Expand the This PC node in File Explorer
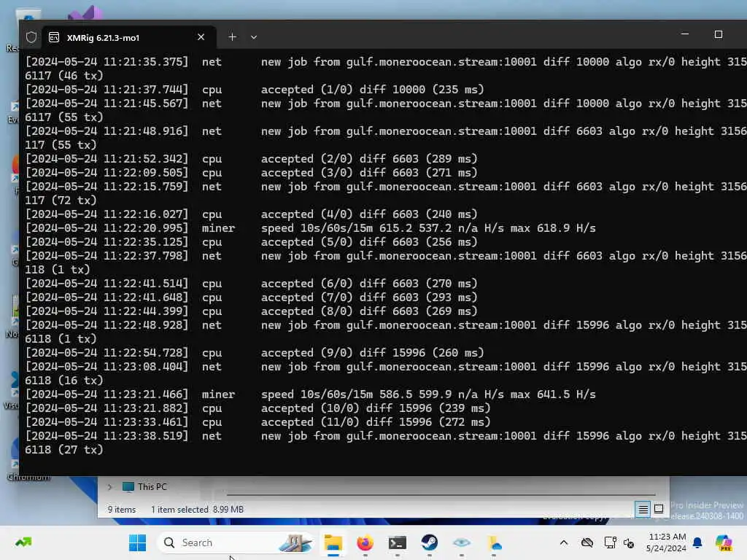747x560 pixels. [110, 486]
